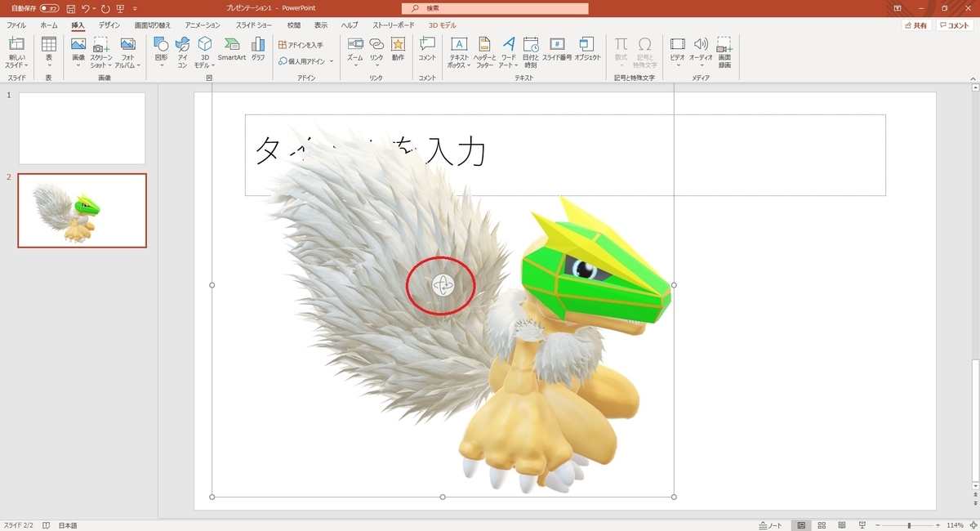Toggle 自動保存 autosave switch
The width and height of the screenshot is (980, 531).
(50, 7)
